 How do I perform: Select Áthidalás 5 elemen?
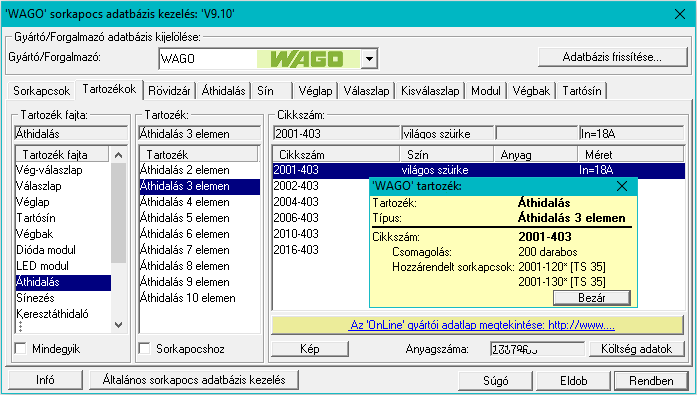200,218
